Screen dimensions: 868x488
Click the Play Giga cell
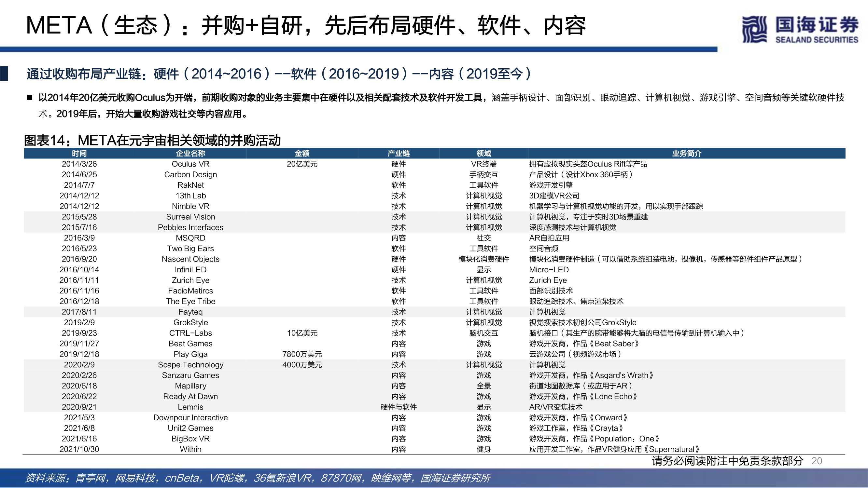(x=190, y=354)
